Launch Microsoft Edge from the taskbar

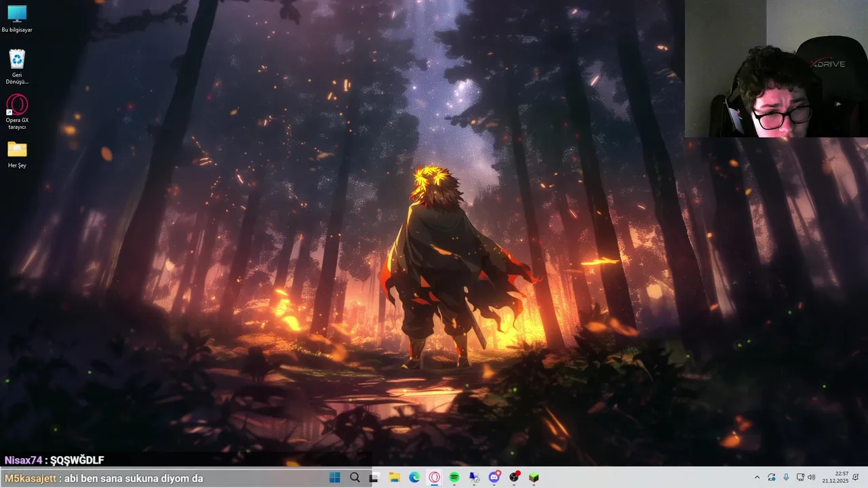pyautogui.click(x=414, y=477)
